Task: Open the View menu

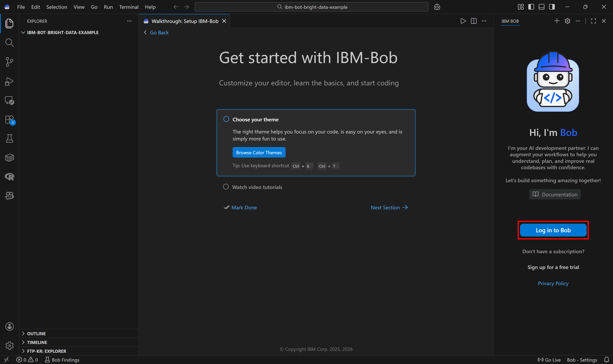Action: pyautogui.click(x=79, y=7)
